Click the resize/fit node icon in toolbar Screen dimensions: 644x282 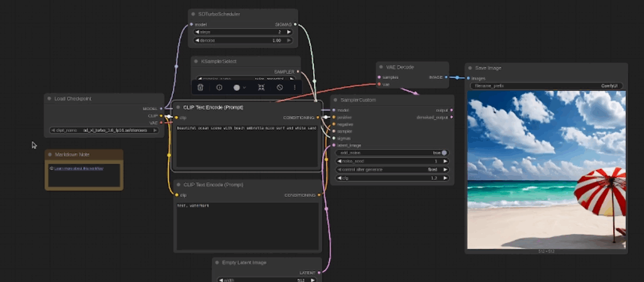coord(260,87)
